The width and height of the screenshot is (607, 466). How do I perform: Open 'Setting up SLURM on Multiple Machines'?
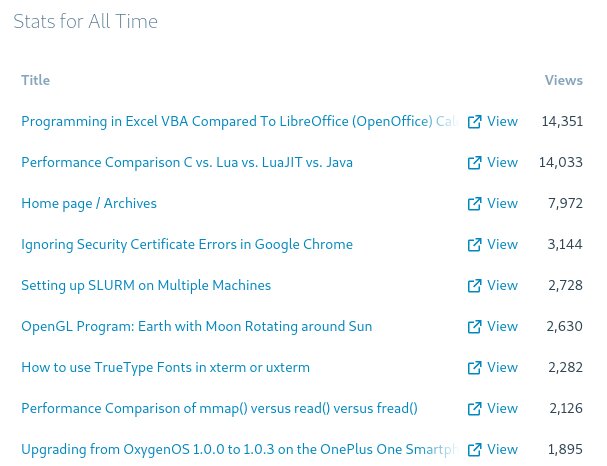pos(146,286)
